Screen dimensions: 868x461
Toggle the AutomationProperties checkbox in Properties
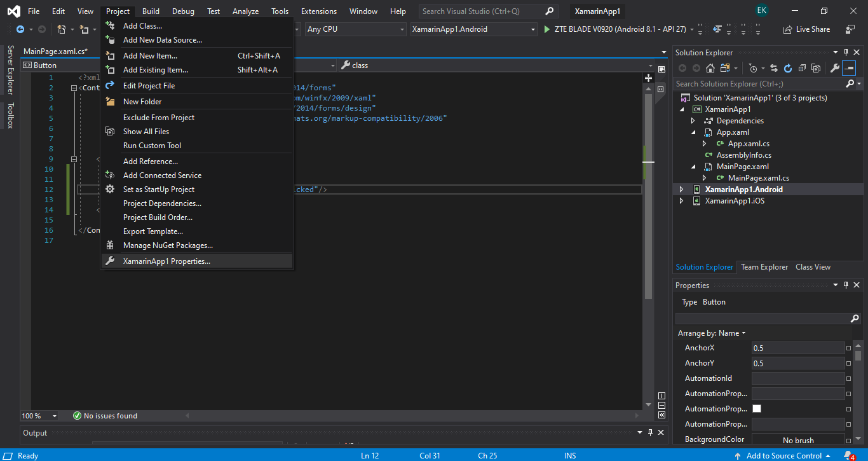757,409
